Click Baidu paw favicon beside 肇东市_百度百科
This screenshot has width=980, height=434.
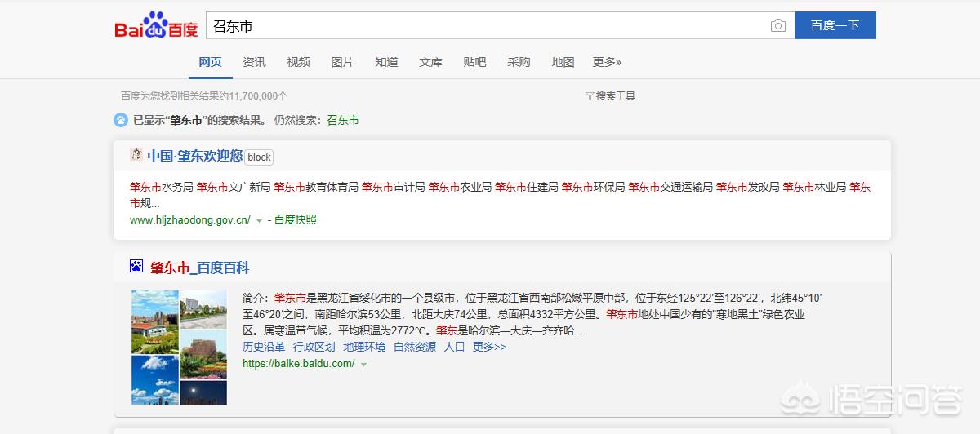point(136,267)
